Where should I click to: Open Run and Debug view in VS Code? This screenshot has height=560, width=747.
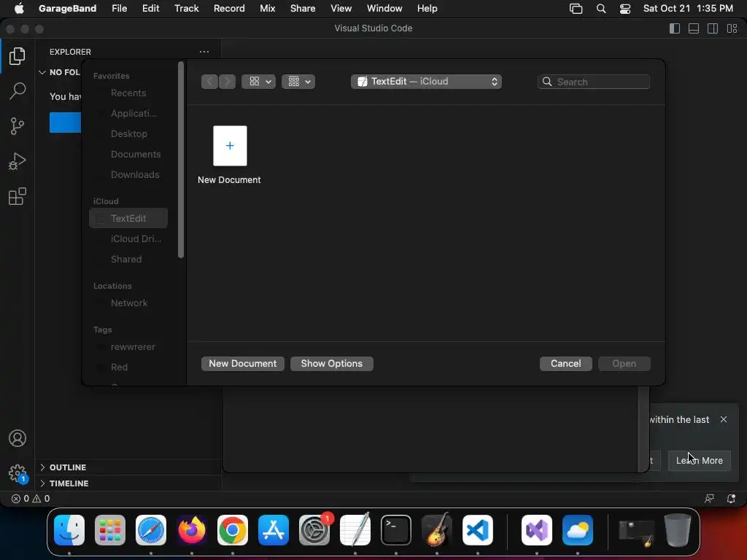18,161
